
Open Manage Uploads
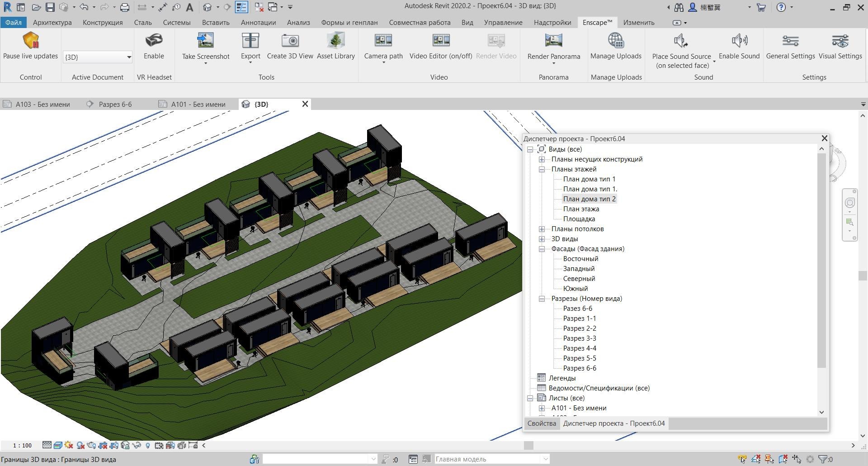coord(616,46)
